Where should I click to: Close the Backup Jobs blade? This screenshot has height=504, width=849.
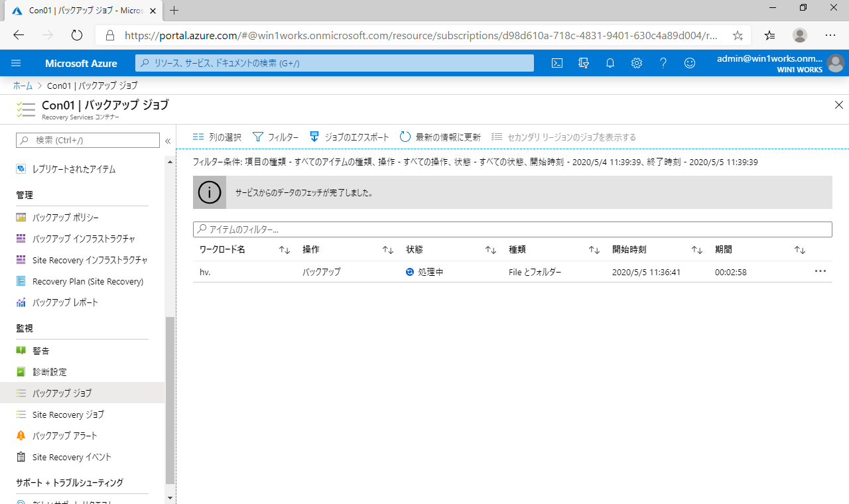pyautogui.click(x=839, y=105)
